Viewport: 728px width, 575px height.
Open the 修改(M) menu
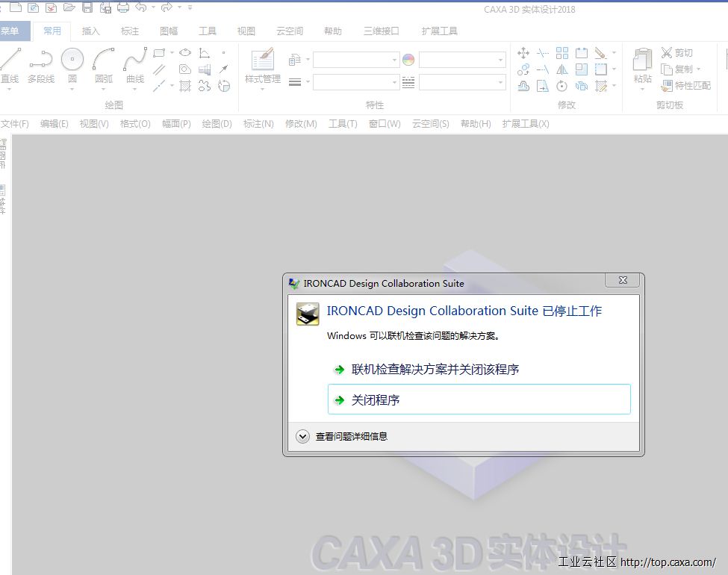(301, 123)
